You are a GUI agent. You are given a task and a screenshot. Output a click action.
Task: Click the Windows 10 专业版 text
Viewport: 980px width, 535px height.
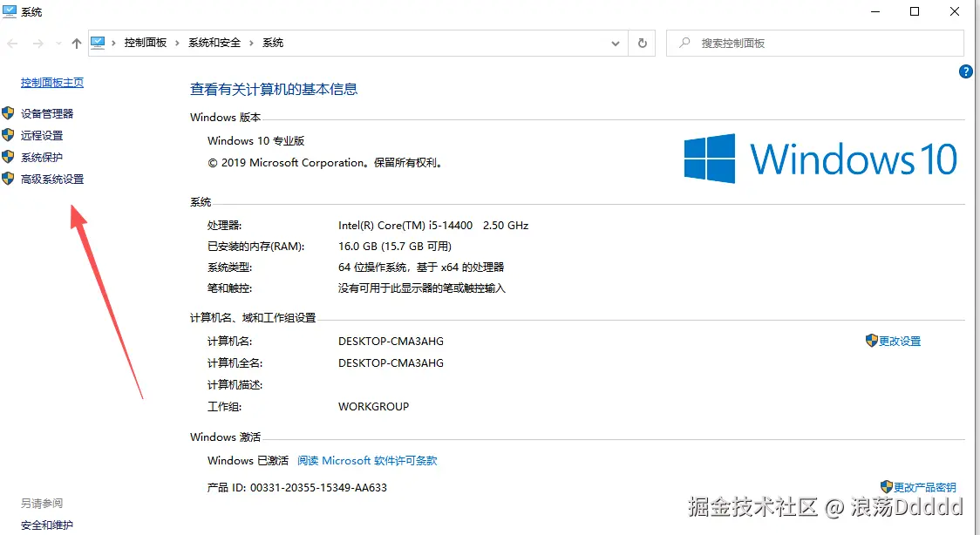pos(256,141)
